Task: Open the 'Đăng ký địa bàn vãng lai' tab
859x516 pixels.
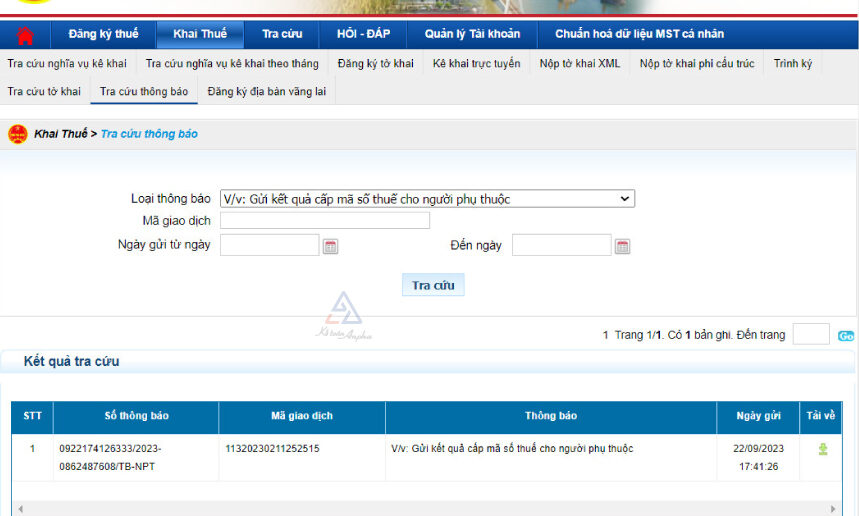Action: (267, 91)
